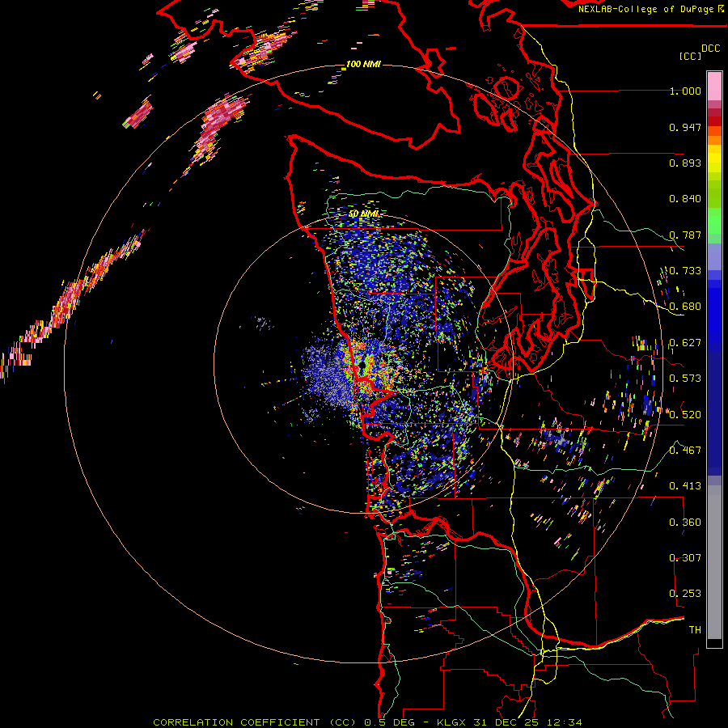The width and height of the screenshot is (728, 728).
Task: Select the 0.307 scale value
Action: (685, 557)
